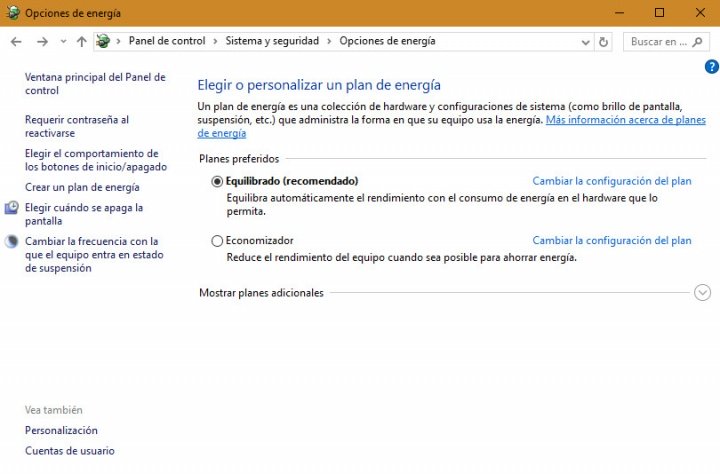Navigate to Sistema y seguridad breadcrumb
Screen dimensions: 720x474
tap(272, 41)
